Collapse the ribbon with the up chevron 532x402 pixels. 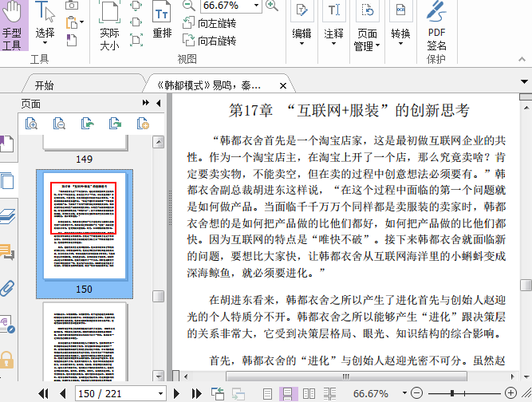click(x=522, y=59)
